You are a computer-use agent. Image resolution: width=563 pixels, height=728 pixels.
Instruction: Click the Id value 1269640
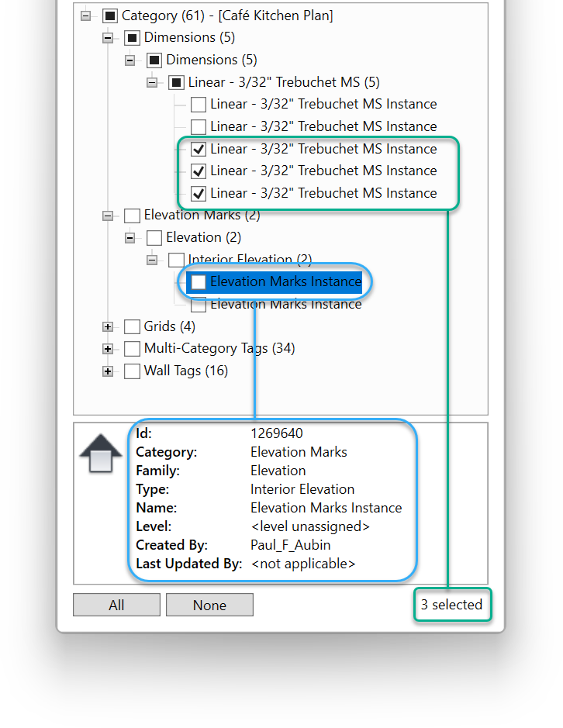[x=276, y=433]
